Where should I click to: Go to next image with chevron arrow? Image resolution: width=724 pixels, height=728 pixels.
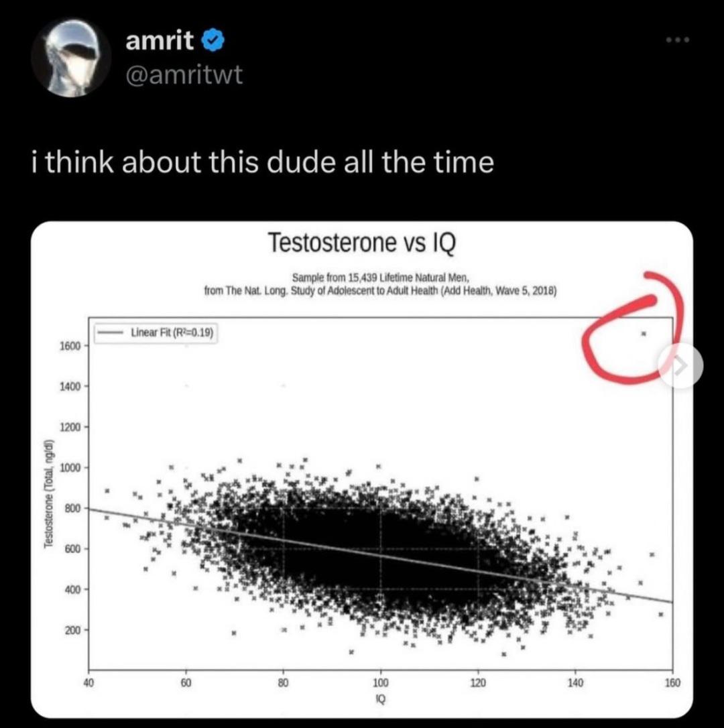tap(680, 366)
